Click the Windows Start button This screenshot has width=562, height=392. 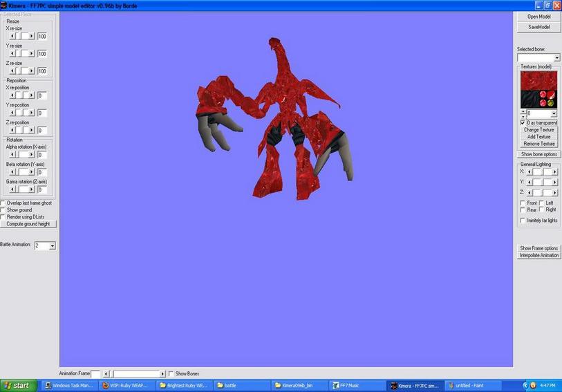point(18,386)
